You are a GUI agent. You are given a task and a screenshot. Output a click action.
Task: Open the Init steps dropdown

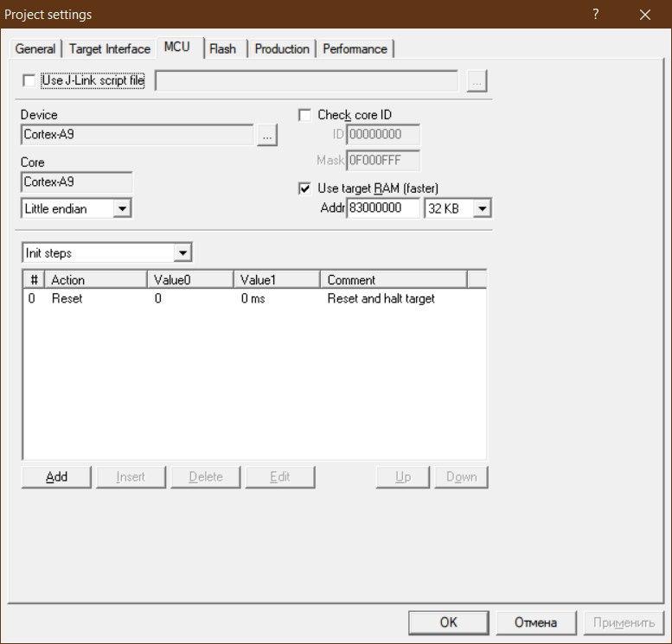click(x=182, y=253)
